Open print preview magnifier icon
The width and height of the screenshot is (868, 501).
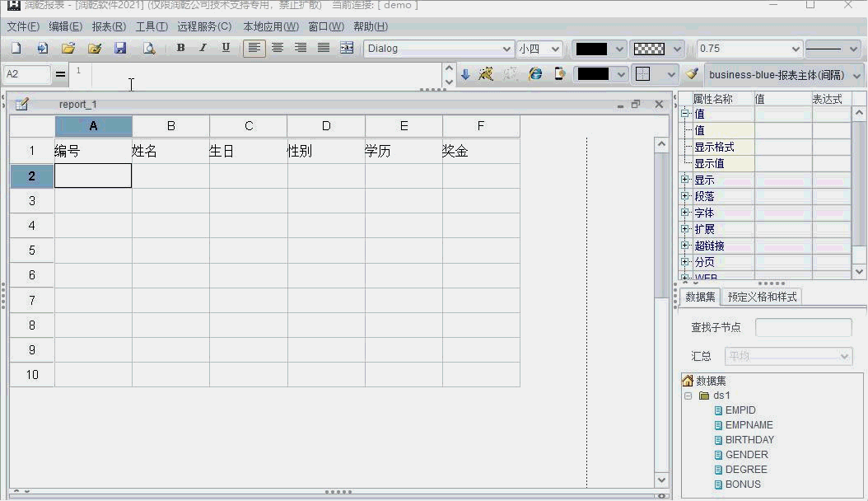click(x=149, y=49)
